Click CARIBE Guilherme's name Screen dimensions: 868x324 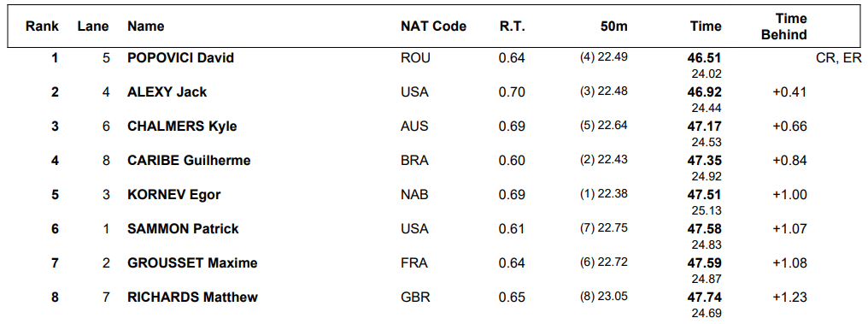[x=189, y=161]
